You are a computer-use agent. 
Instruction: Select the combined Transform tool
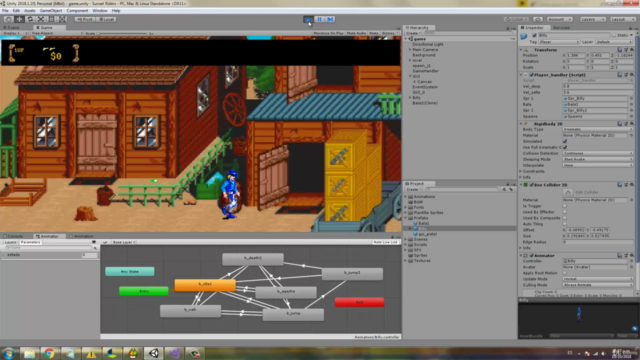point(62,19)
